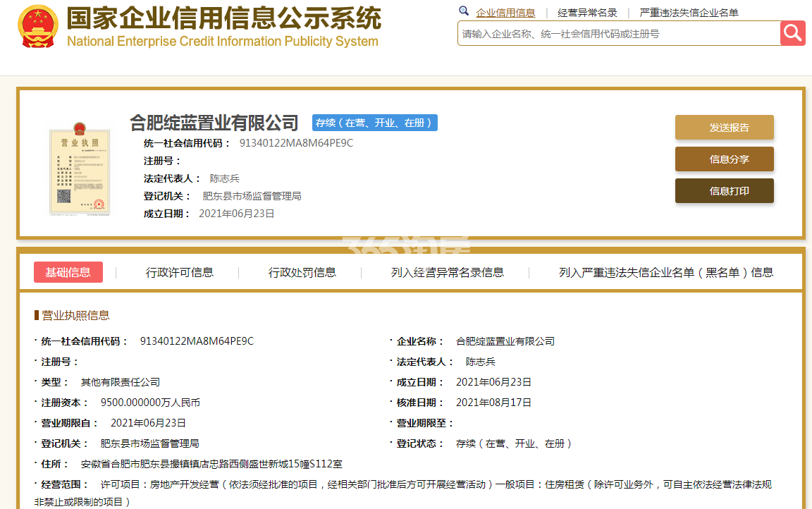
Task: Click the 合肥绽蓝置业有限公司 company title
Action: click(x=214, y=123)
